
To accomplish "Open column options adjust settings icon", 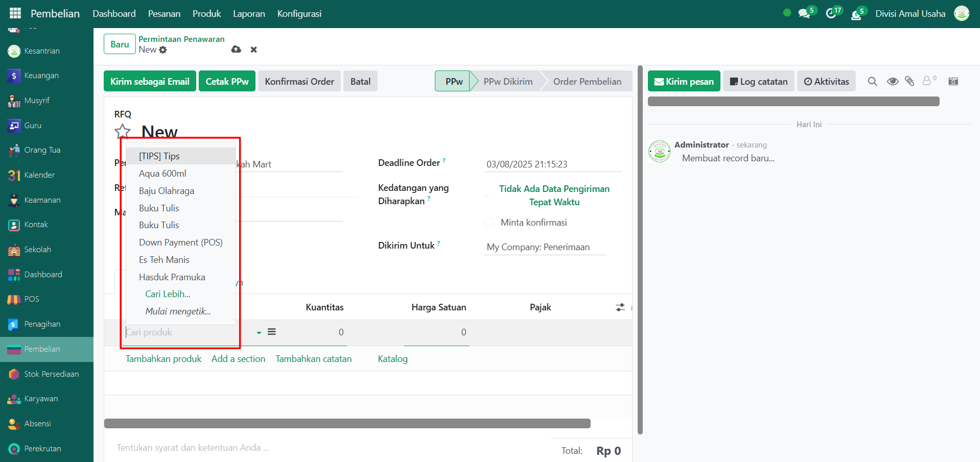I will pos(620,307).
